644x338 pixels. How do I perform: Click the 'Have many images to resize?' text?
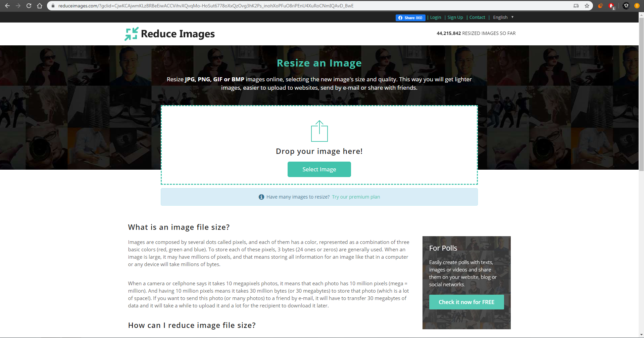click(x=298, y=197)
